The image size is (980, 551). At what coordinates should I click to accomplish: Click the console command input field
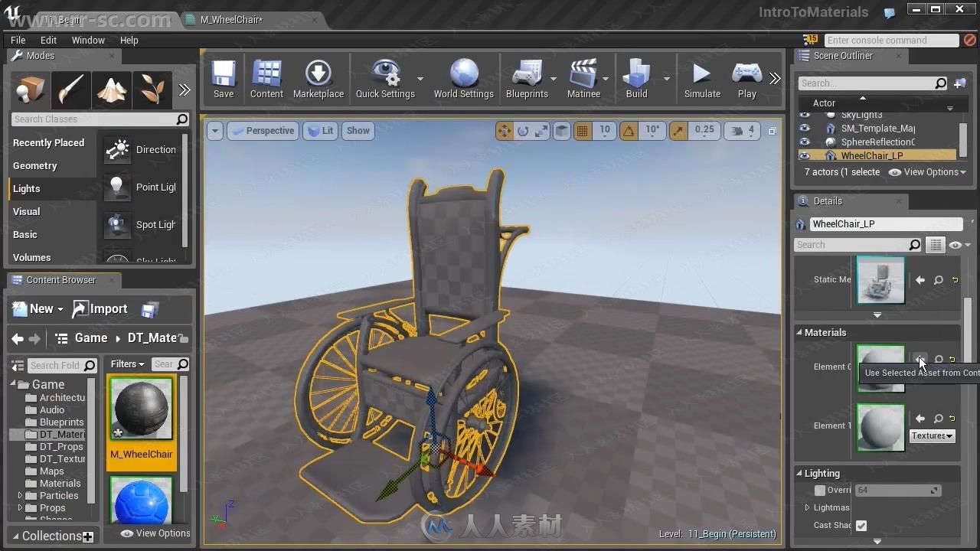tap(891, 41)
